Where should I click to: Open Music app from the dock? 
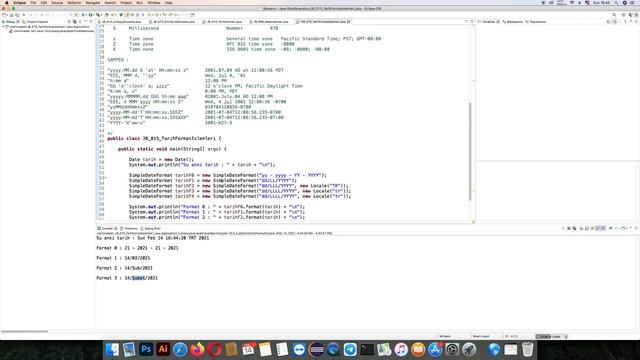coord(401,349)
